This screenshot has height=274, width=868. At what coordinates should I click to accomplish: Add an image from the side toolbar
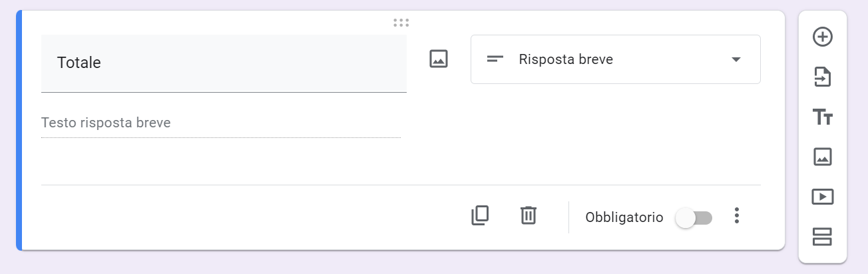coord(823,157)
